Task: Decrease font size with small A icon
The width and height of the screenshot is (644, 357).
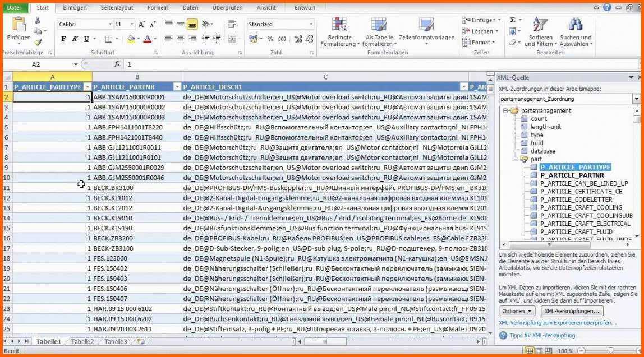Action: tap(153, 25)
